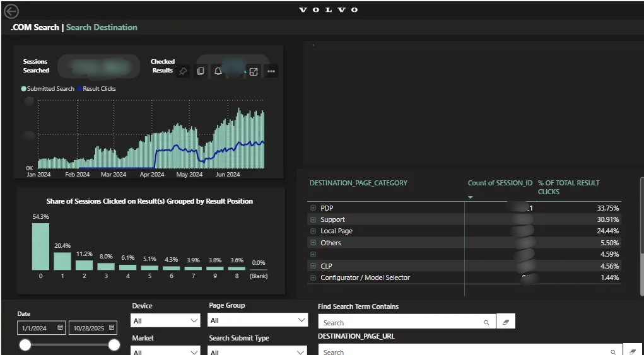Screen dimensions: 644x355
Task: Click the 1.44% Configurator cell
Action: point(609,278)
